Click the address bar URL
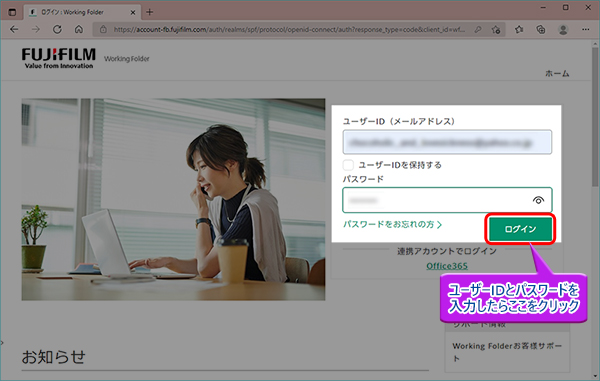Viewport: 600px width, 381px height. click(289, 29)
